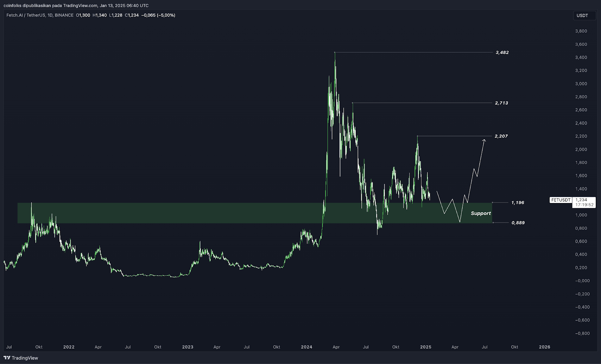Screen dimensions: 601x364
Task: Click the 1,400 price axis tick
Action: tap(581, 189)
